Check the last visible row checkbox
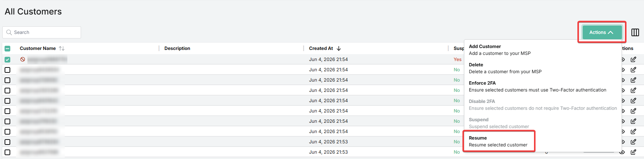The height and width of the screenshot is (159, 644). point(7,152)
